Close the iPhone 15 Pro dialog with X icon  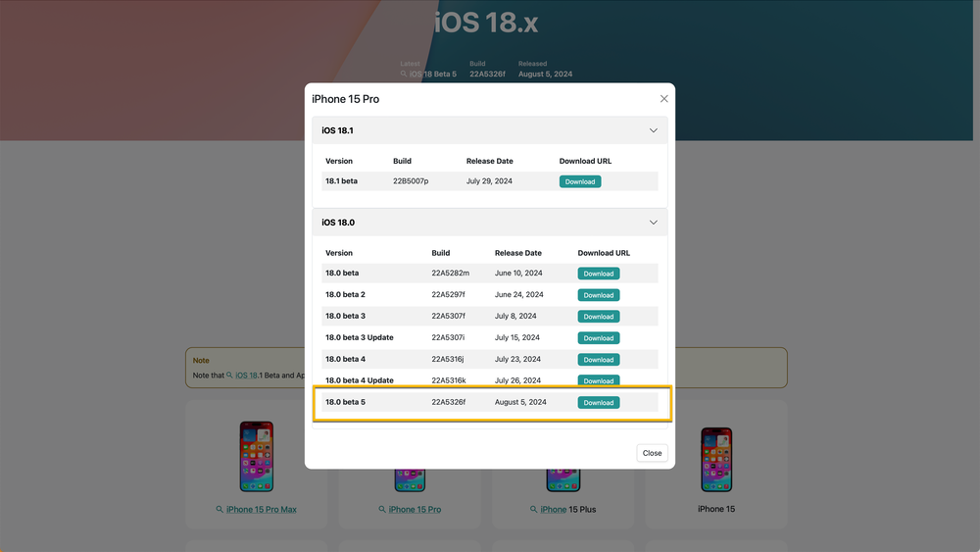point(663,99)
